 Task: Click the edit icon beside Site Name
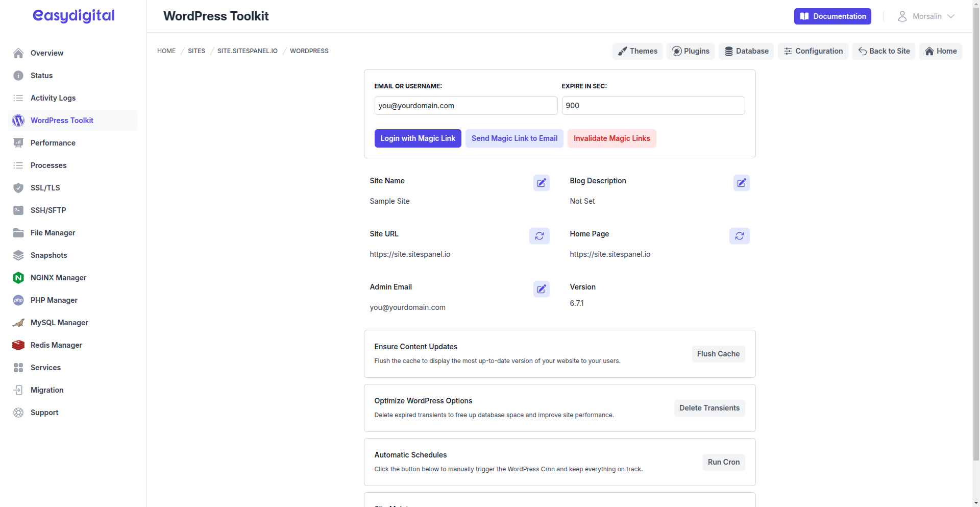click(x=541, y=183)
